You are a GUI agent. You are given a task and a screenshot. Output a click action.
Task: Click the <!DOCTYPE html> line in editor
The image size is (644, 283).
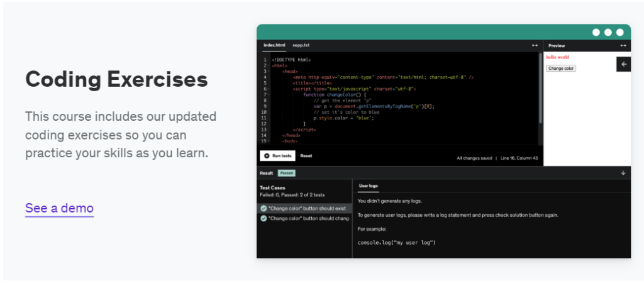pos(291,60)
